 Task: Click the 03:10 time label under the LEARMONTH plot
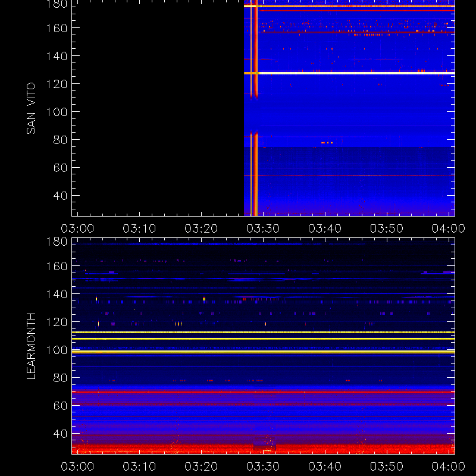139,466
